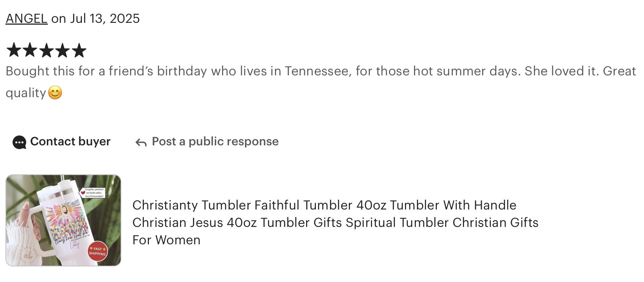The width and height of the screenshot is (644, 282).
Task: Click the "Graphic printed on both sides" tag
Action: tap(94, 192)
